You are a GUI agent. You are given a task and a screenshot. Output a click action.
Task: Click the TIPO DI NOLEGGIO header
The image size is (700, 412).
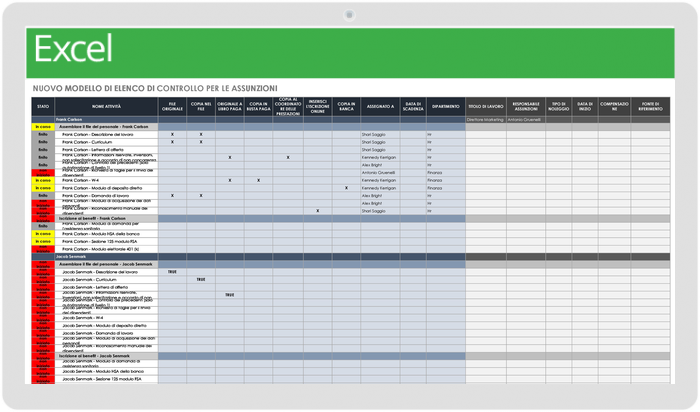pyautogui.click(x=558, y=107)
